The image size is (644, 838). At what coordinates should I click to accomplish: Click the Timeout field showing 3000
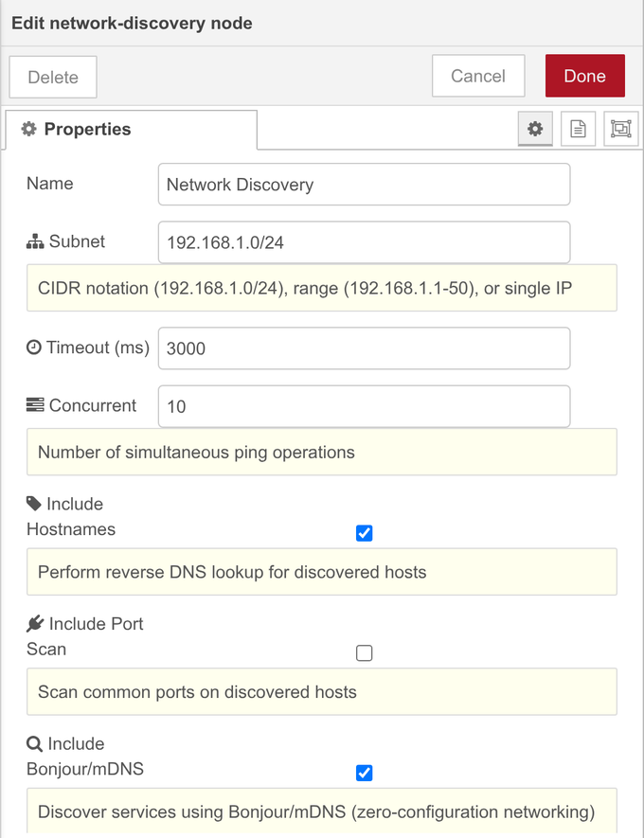coord(364,348)
